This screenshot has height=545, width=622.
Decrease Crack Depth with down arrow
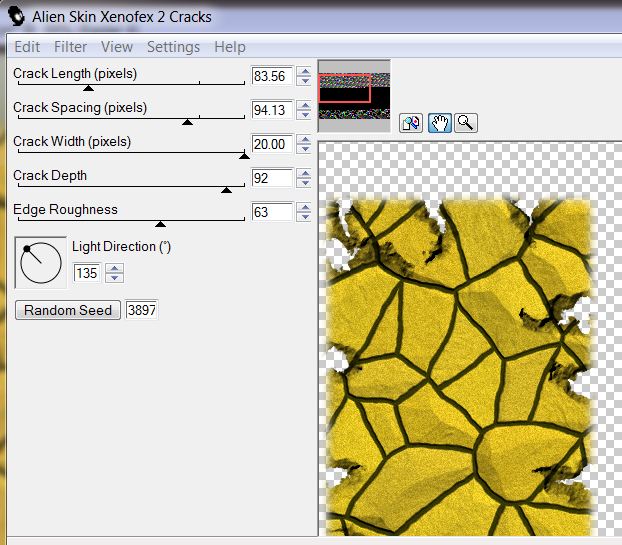305,183
